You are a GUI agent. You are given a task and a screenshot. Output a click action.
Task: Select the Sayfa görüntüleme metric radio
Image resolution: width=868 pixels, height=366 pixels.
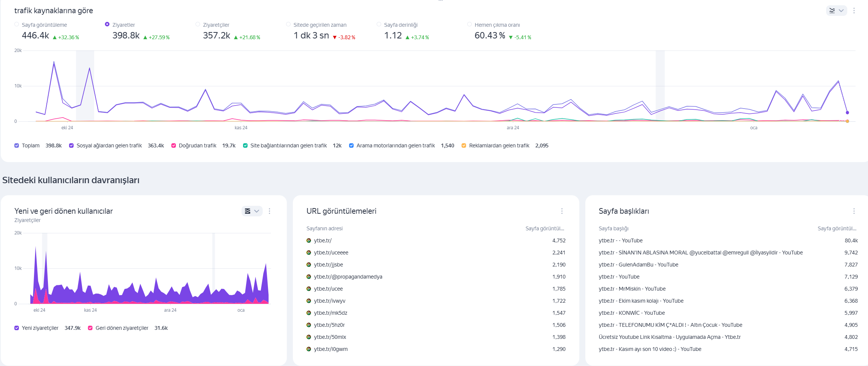coord(17,25)
